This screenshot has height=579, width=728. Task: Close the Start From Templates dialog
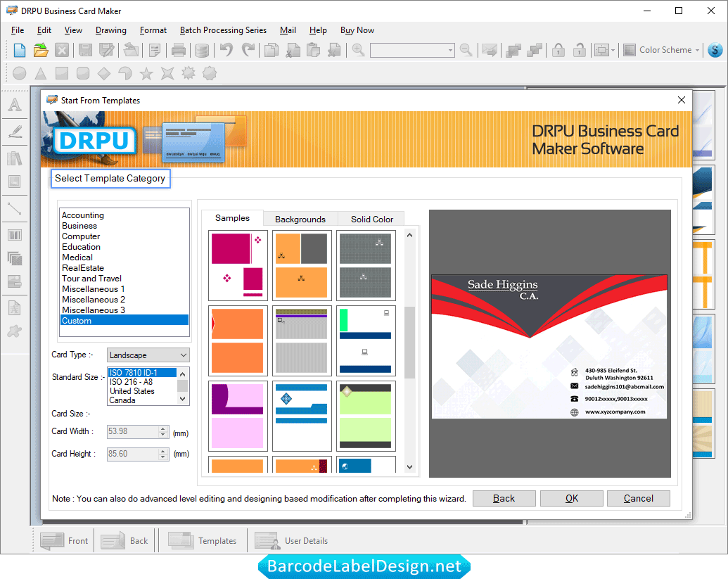[681, 101]
